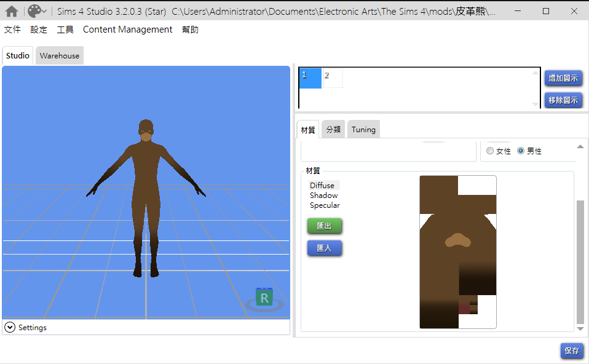Click the materials panel scrollbar thumb
The height and width of the screenshot is (364, 589).
click(x=580, y=262)
